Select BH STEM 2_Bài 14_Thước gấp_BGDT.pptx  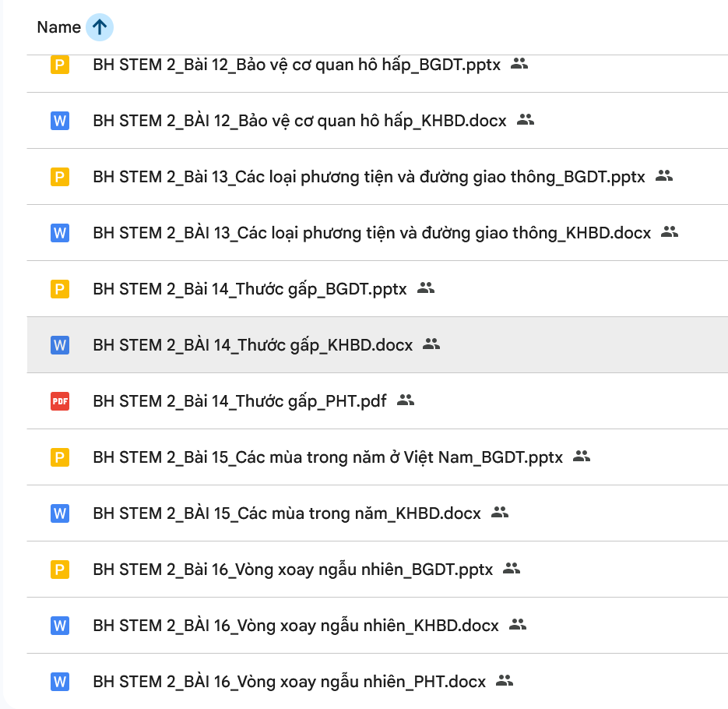[x=249, y=289]
